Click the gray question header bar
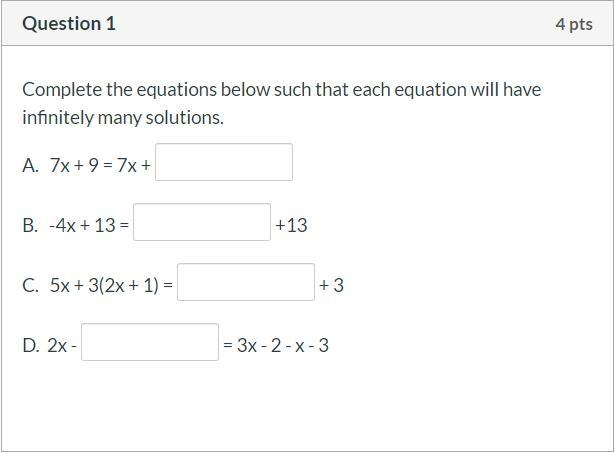The image size is (614, 453). point(307,23)
